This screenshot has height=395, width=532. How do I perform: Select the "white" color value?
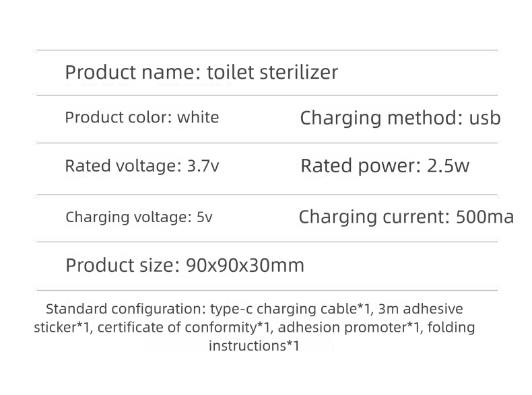coord(198,118)
